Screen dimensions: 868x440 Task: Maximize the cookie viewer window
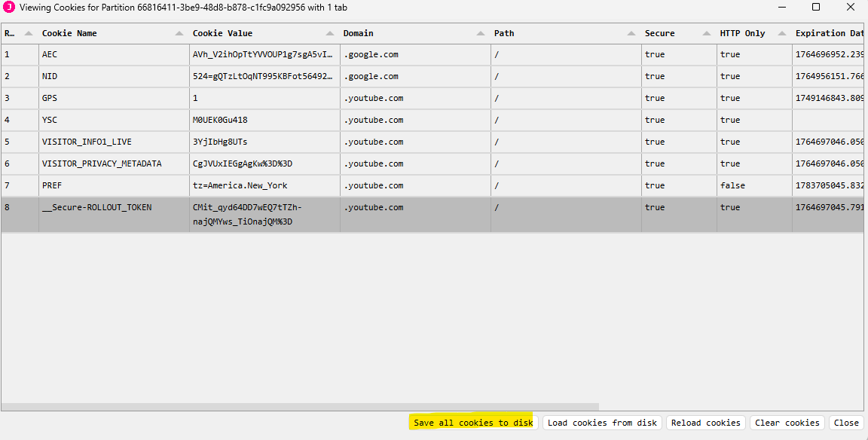coord(816,8)
